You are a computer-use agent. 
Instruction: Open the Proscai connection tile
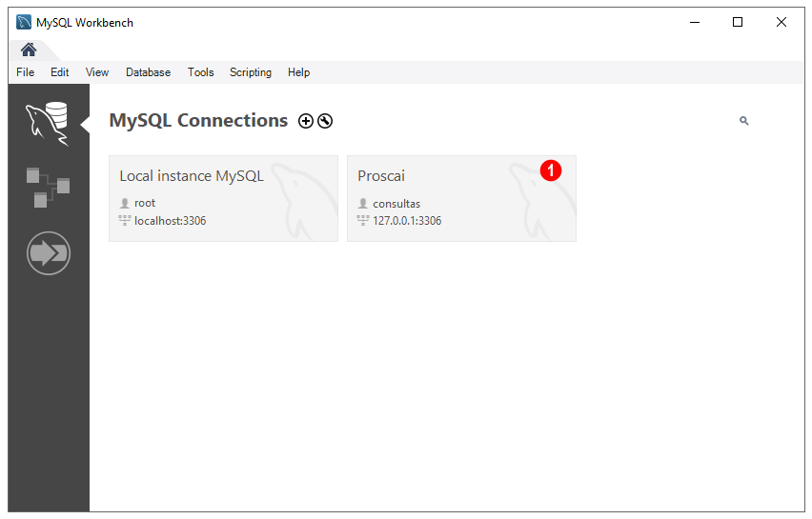coord(461,199)
